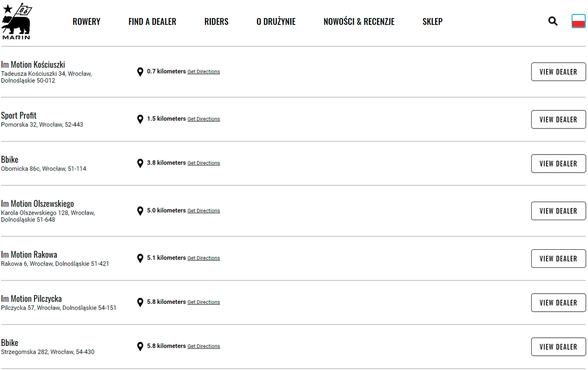Click the Polish flag language selector
The image size is (588, 370).
(578, 21)
